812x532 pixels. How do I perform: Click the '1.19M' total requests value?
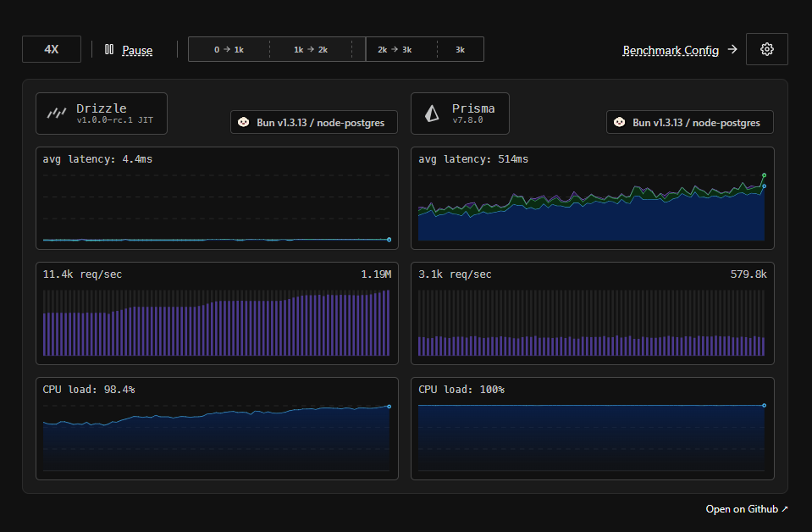pos(376,274)
